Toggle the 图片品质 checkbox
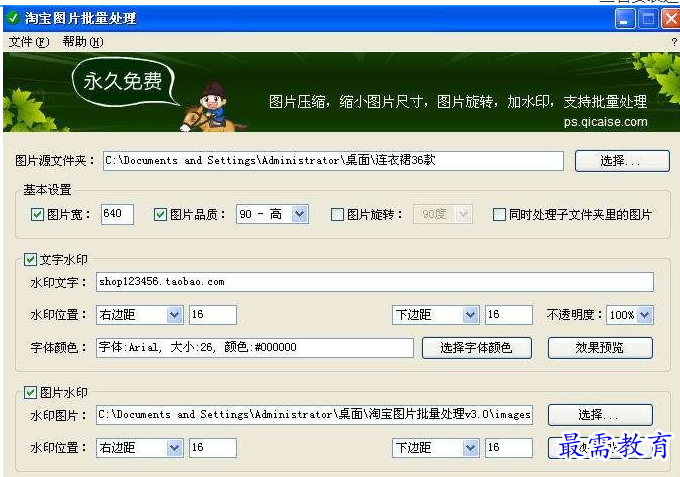Screen dimensions: 680x477 pos(160,215)
